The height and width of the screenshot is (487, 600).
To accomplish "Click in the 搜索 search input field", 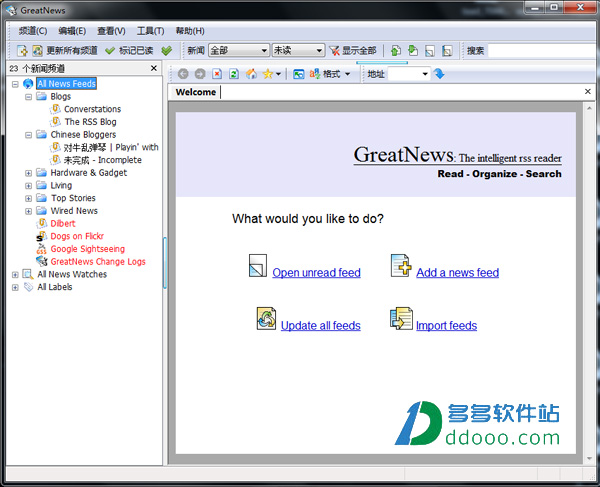I will point(543,50).
